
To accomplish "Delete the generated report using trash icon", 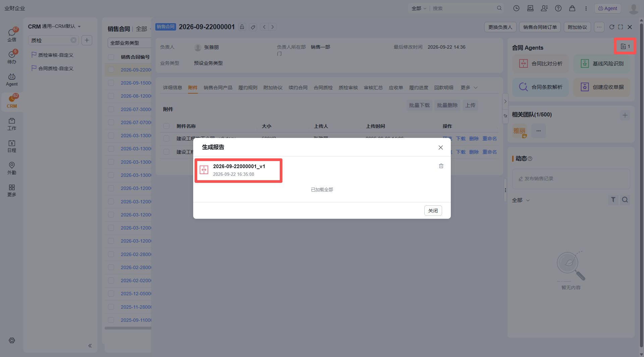I will pos(441,166).
